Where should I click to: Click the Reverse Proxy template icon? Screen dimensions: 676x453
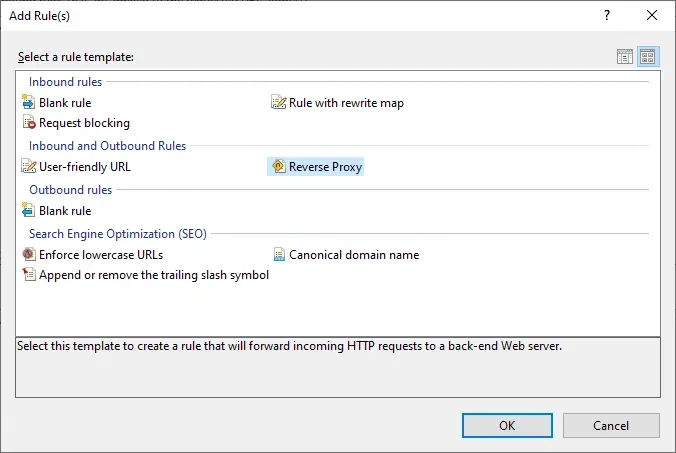[278, 167]
